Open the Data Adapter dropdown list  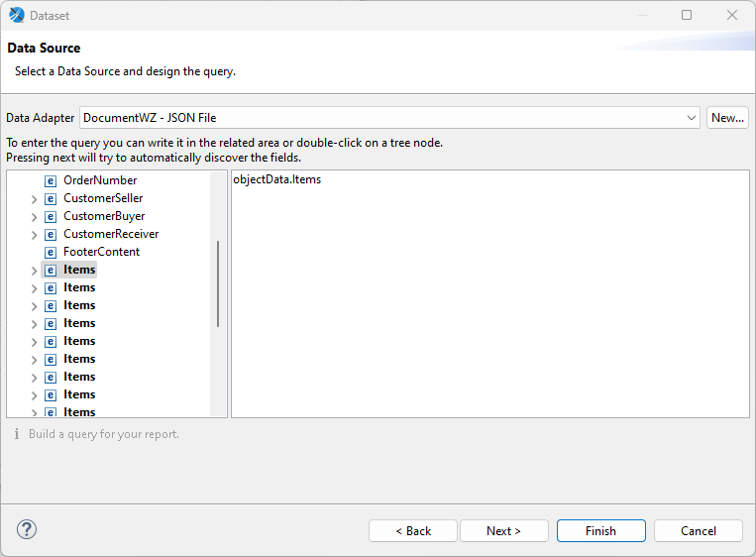click(692, 118)
